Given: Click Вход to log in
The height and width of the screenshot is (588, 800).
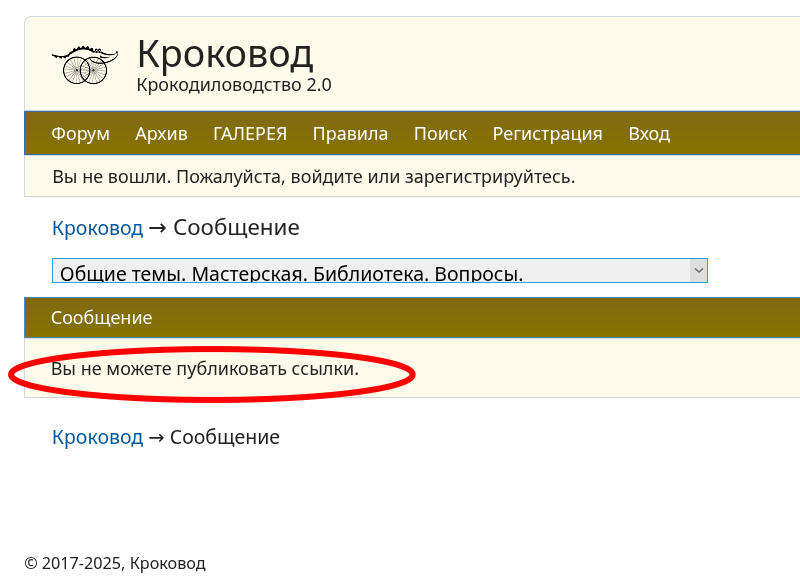Looking at the screenshot, I should tap(648, 134).
